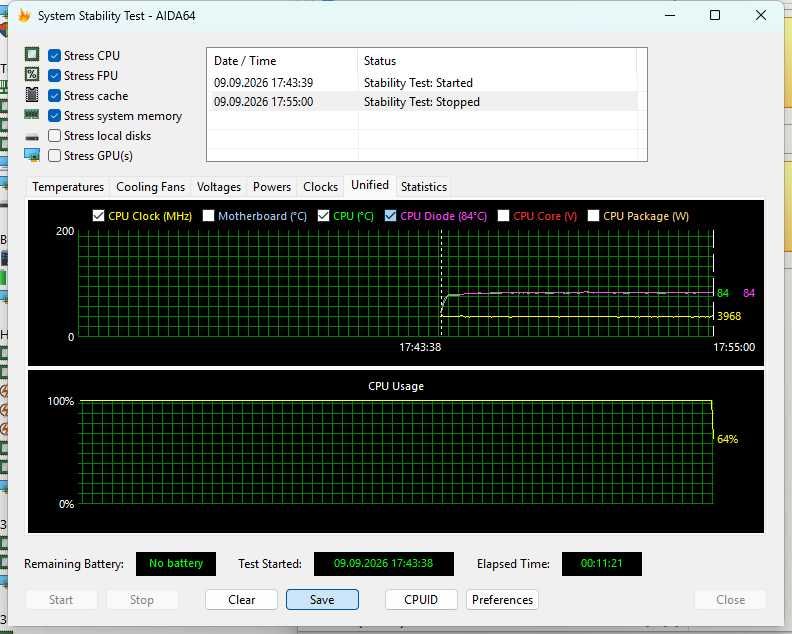Enable CPU Core (V) graph line
The width and height of the screenshot is (792, 634).
[x=503, y=216]
